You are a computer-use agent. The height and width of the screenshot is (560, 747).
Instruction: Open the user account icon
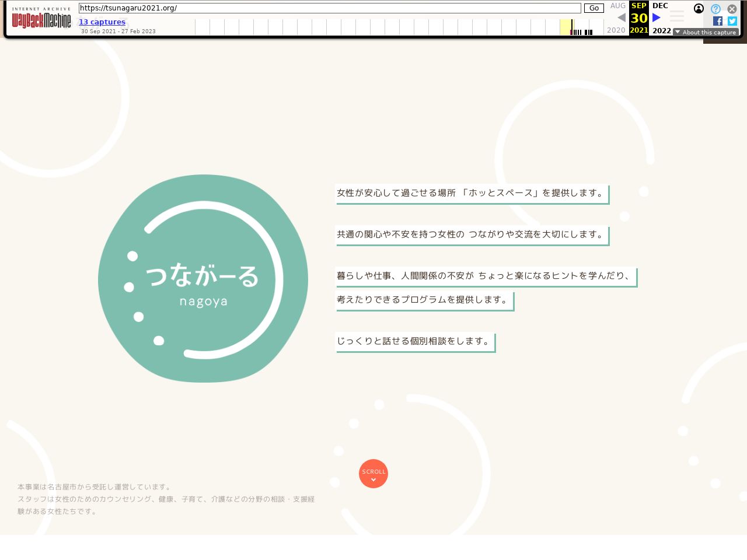(x=699, y=8)
